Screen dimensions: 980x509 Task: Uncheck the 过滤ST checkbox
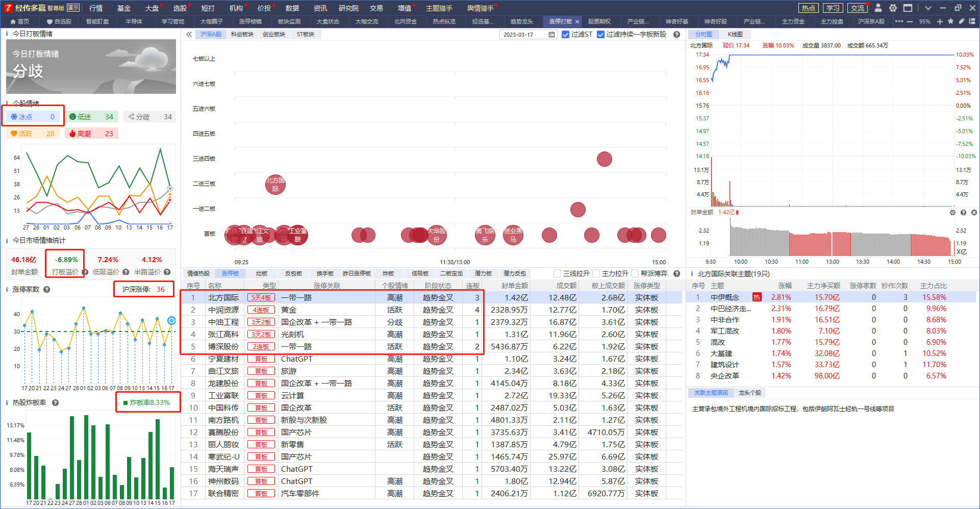[565, 35]
